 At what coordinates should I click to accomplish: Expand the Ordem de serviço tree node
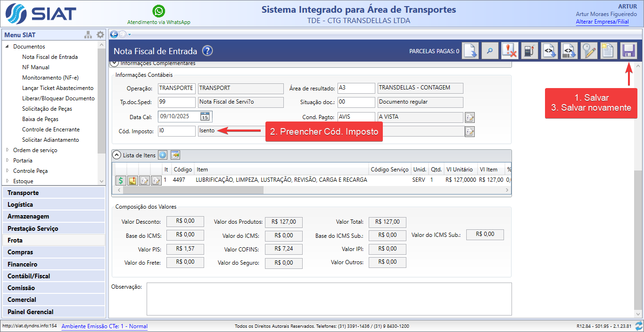coord(8,150)
